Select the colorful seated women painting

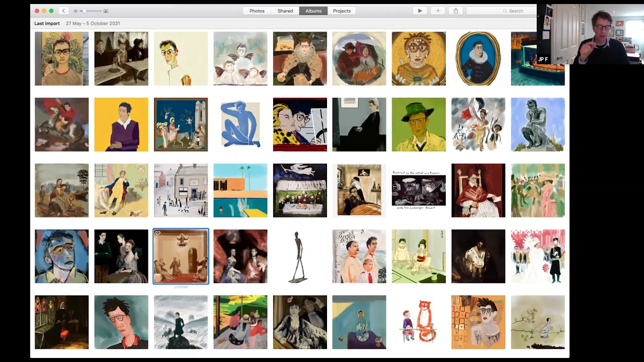pyautogui.click(x=240, y=322)
